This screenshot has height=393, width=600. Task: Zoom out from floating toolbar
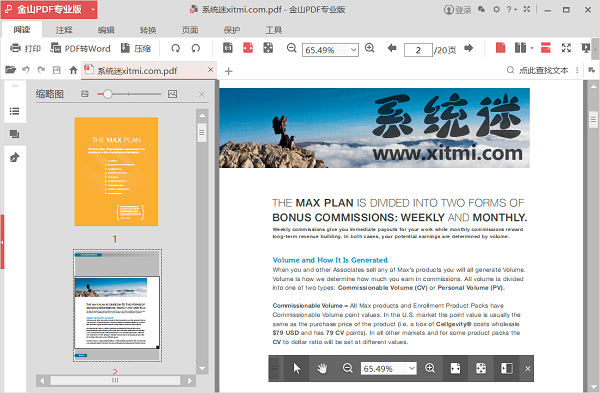tap(347, 368)
